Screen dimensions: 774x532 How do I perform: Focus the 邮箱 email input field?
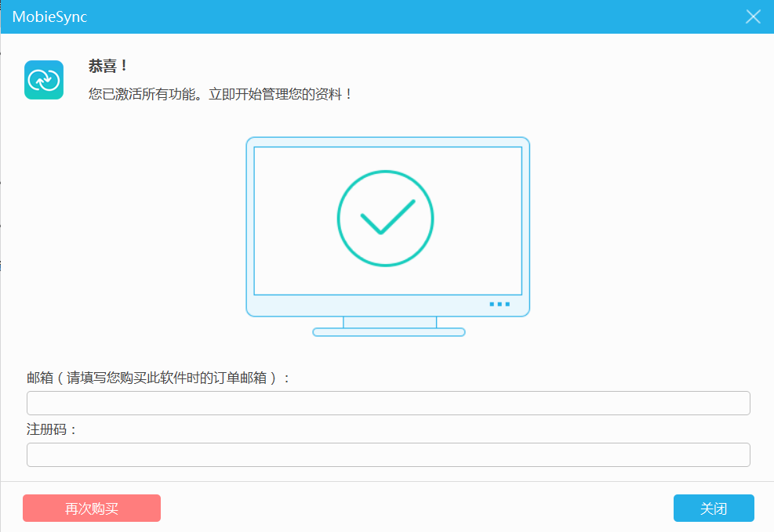click(x=388, y=403)
